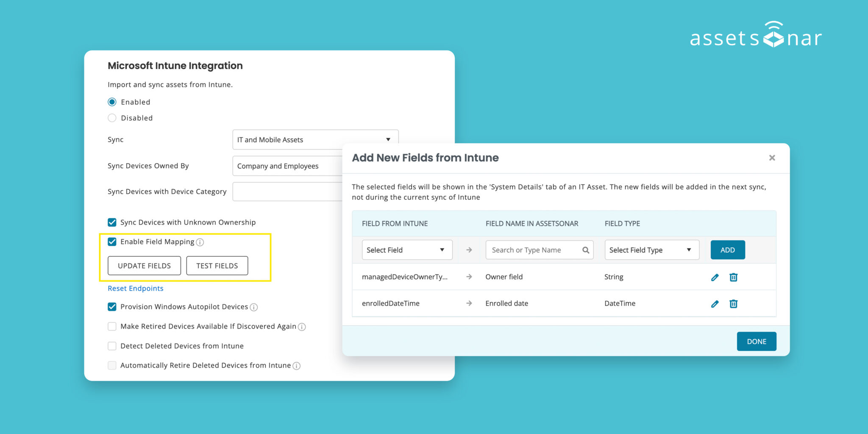
Task: Click the ADD button in the fields dialog
Action: pos(727,250)
